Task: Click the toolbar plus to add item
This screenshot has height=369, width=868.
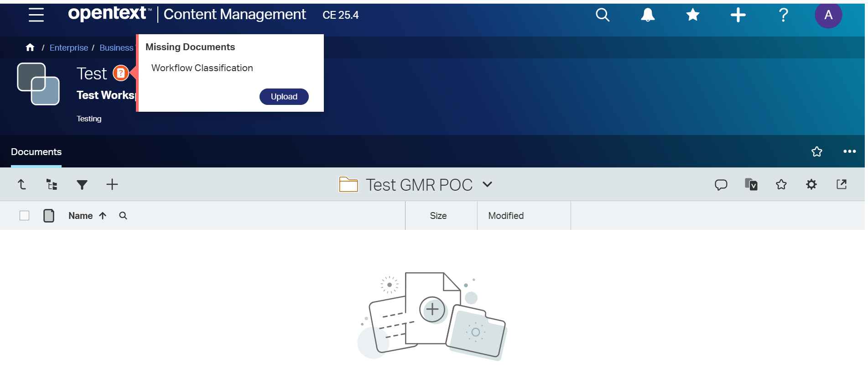Action: tap(112, 184)
